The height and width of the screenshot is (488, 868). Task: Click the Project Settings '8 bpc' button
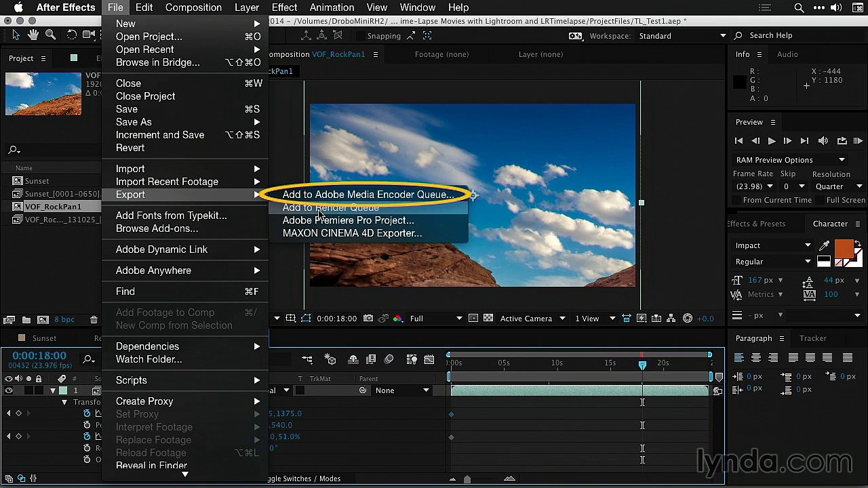64,319
